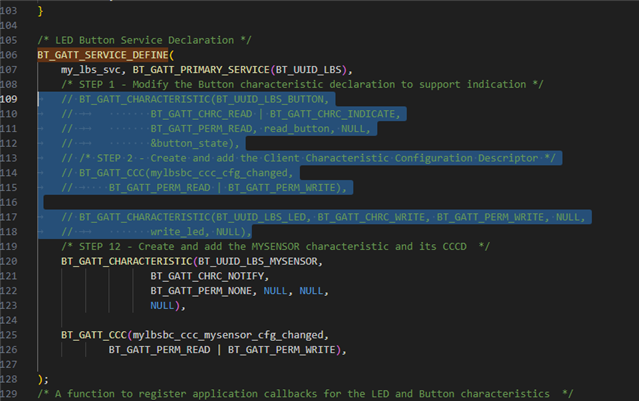
Task: Click line number 120 in the gutter
Action: 9,261
